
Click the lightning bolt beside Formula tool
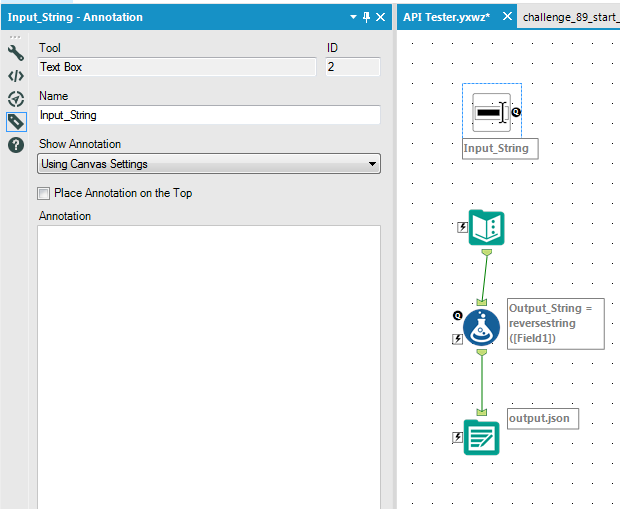coord(457,339)
